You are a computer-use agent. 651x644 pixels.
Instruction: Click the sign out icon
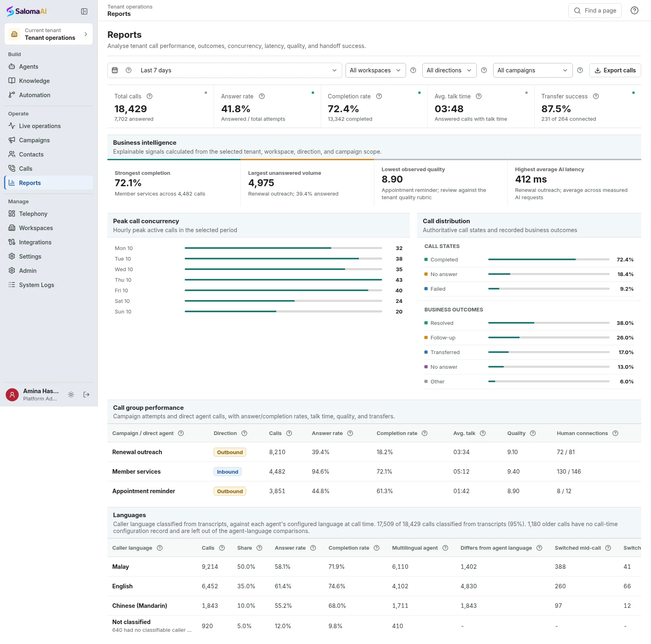tap(86, 394)
